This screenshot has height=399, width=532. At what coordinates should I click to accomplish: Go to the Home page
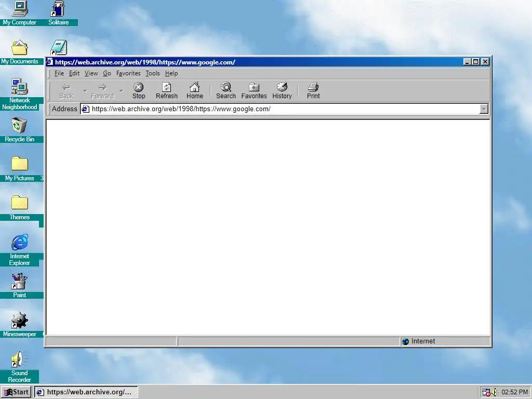click(x=195, y=90)
